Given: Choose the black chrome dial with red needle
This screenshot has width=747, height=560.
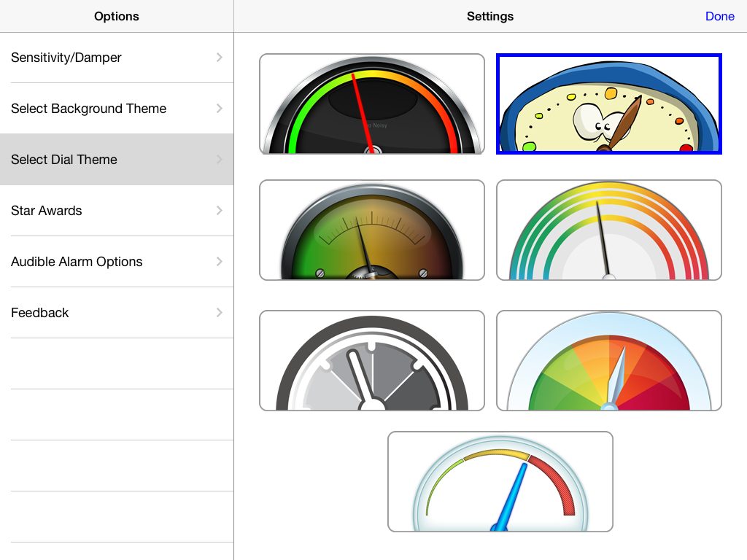Looking at the screenshot, I should pyautogui.click(x=372, y=104).
